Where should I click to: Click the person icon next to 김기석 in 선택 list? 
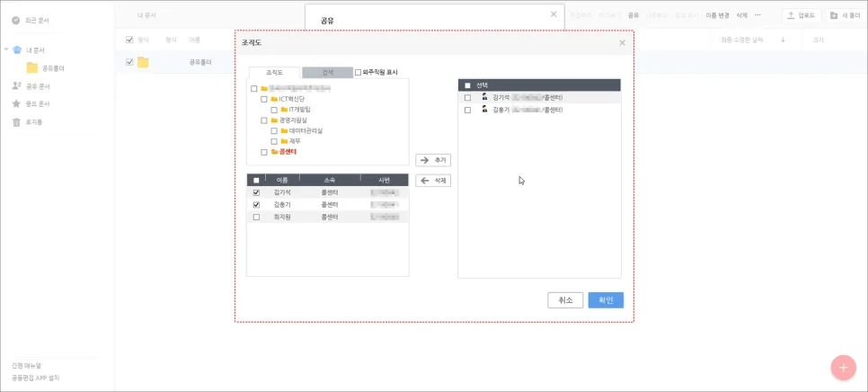(484, 97)
